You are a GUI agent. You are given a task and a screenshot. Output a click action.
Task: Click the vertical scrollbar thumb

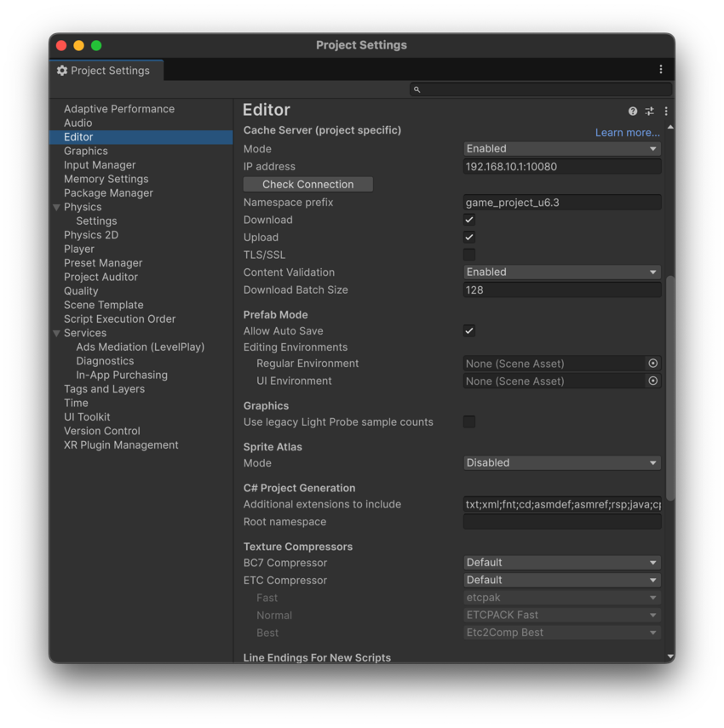click(670, 387)
